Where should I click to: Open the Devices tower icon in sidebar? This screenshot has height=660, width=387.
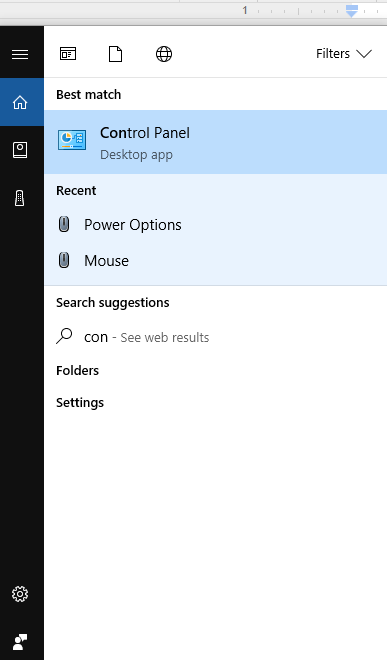[20, 198]
